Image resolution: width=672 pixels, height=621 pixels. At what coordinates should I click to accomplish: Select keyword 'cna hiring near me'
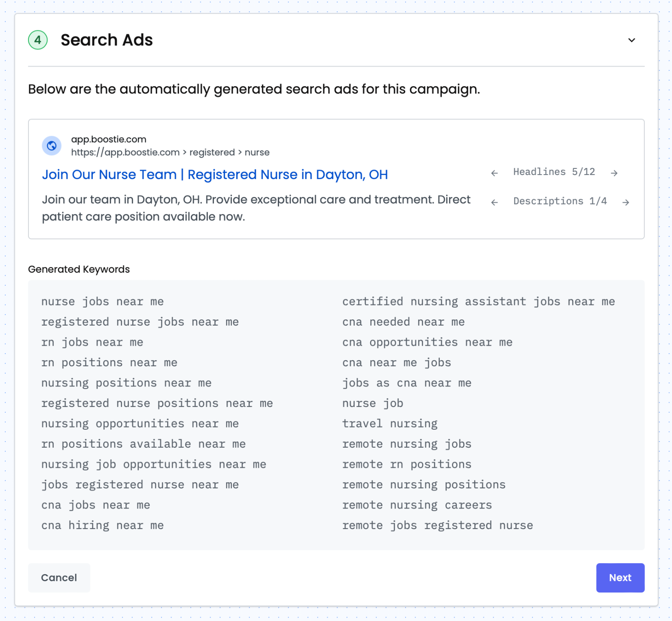pyautogui.click(x=102, y=526)
